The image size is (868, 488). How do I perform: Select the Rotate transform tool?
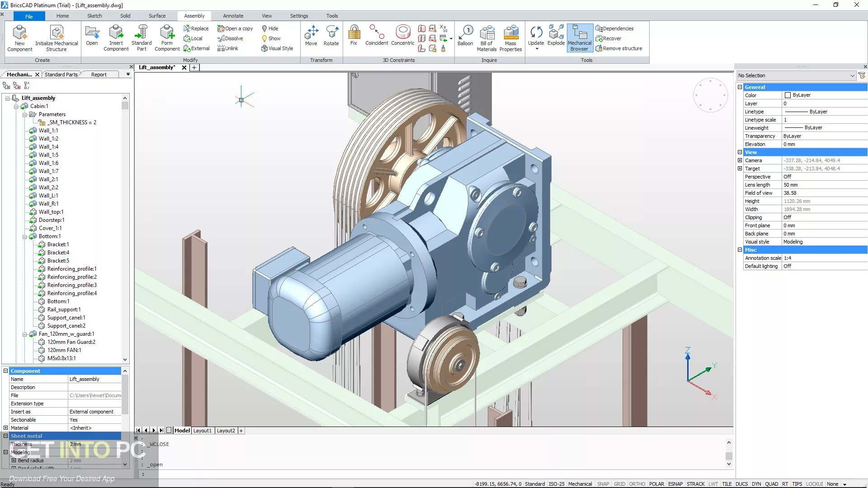click(x=331, y=36)
